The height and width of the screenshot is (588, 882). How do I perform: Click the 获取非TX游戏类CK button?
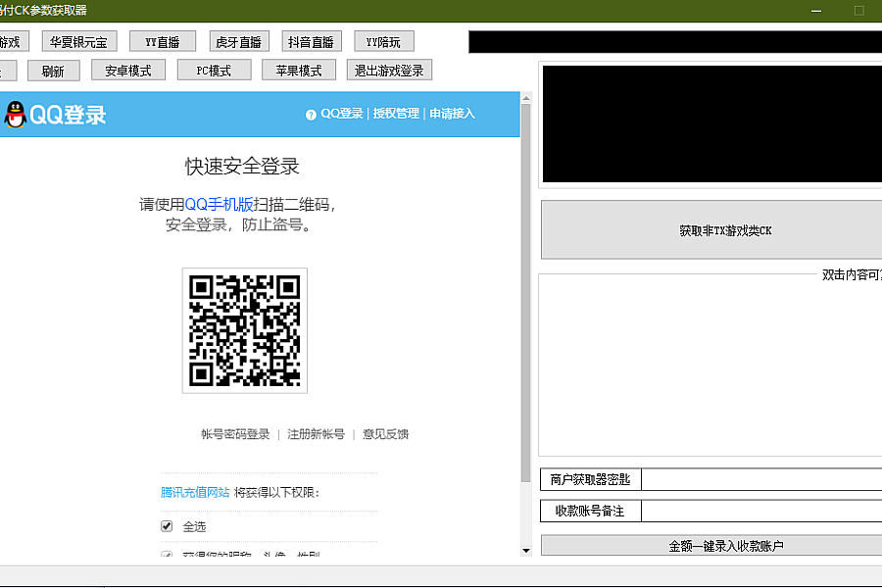(711, 230)
